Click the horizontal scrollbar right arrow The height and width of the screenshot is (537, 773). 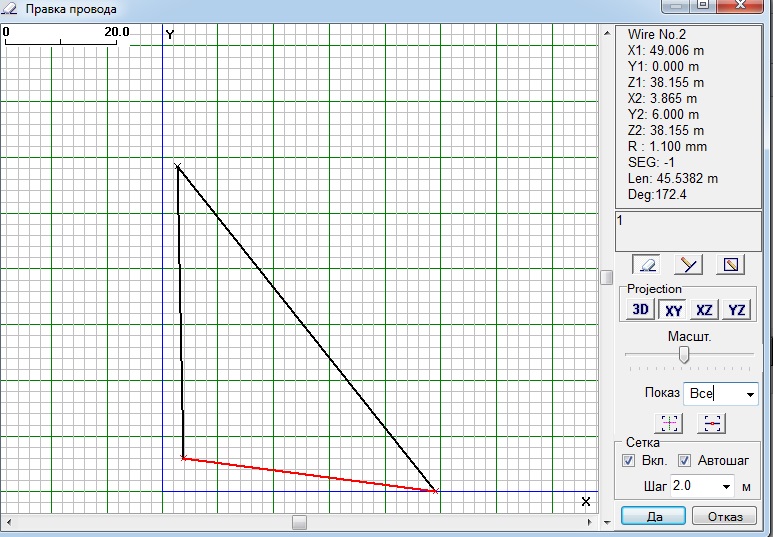[x=590, y=522]
